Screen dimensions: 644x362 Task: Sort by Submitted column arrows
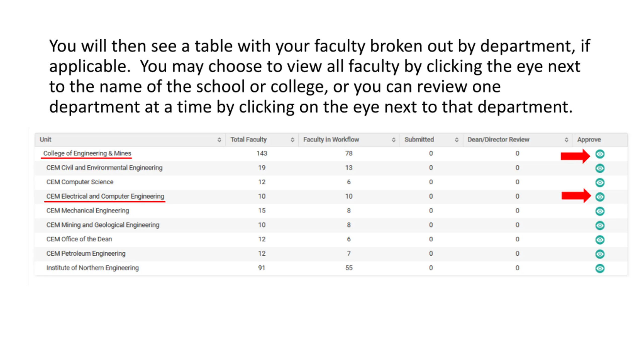pyautogui.click(x=457, y=140)
